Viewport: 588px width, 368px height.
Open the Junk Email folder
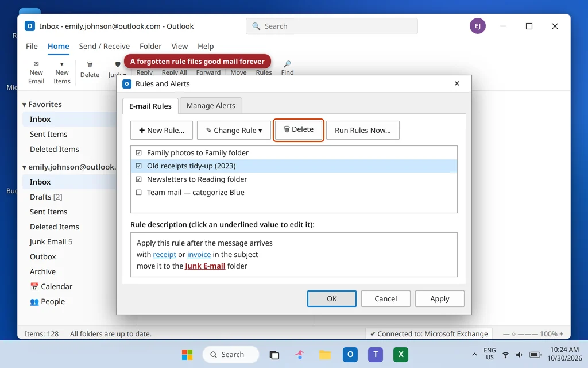(x=69, y=242)
